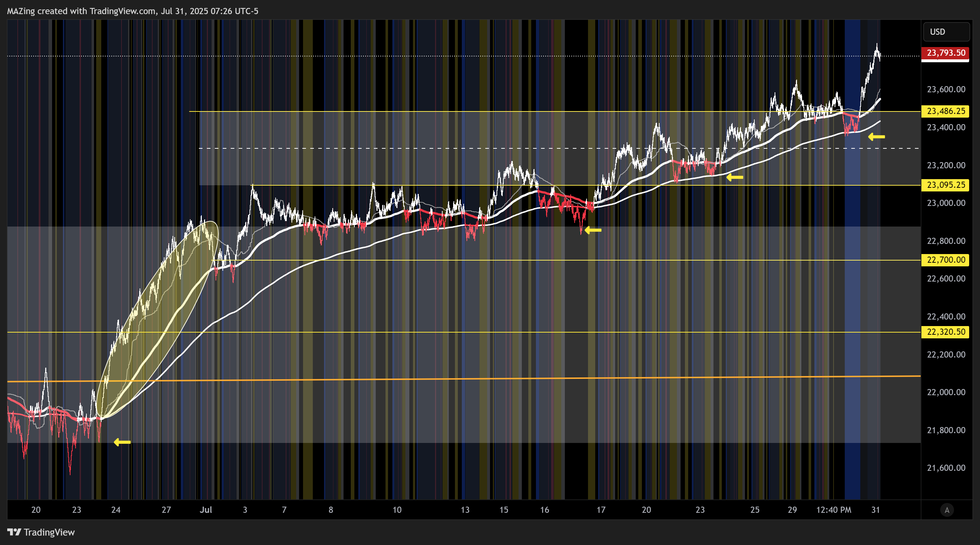Click the '12:40 PM' time axis label
This screenshot has height=545, width=980.
[834, 510]
